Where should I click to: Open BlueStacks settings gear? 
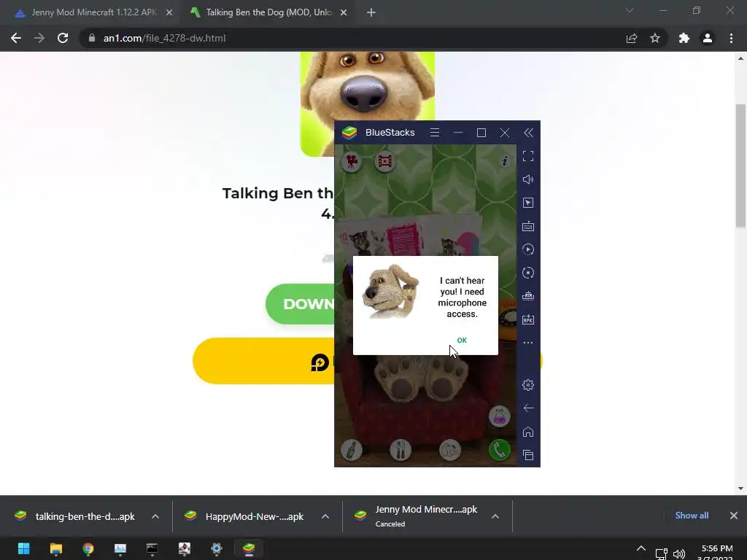click(528, 385)
